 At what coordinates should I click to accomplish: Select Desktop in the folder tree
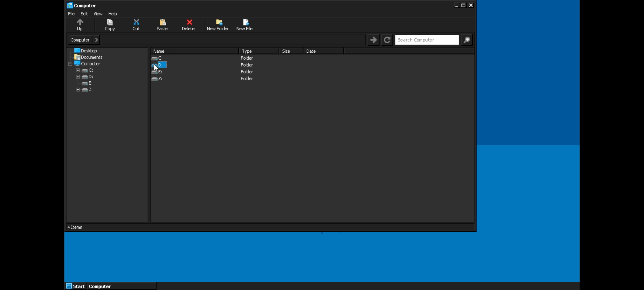[89, 51]
